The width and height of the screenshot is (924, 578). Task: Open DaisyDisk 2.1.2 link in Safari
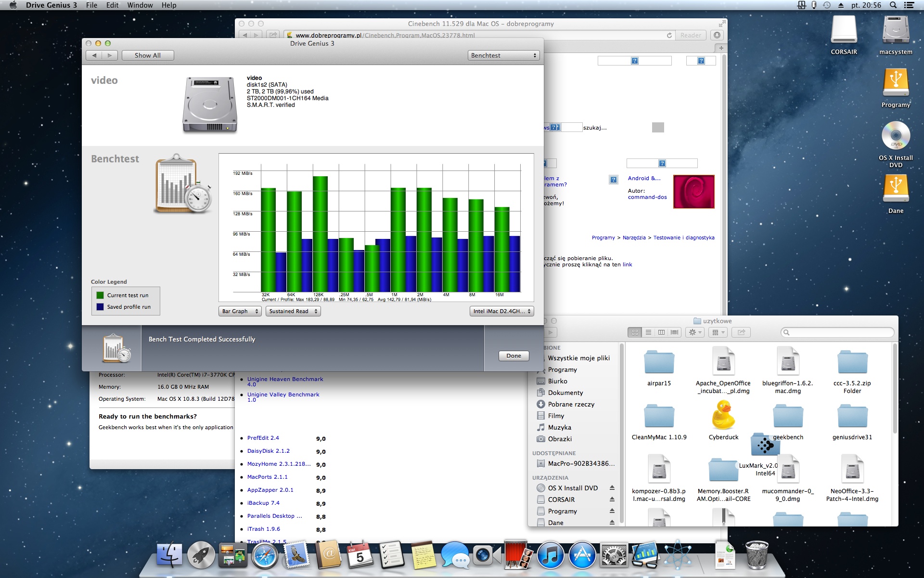(269, 451)
